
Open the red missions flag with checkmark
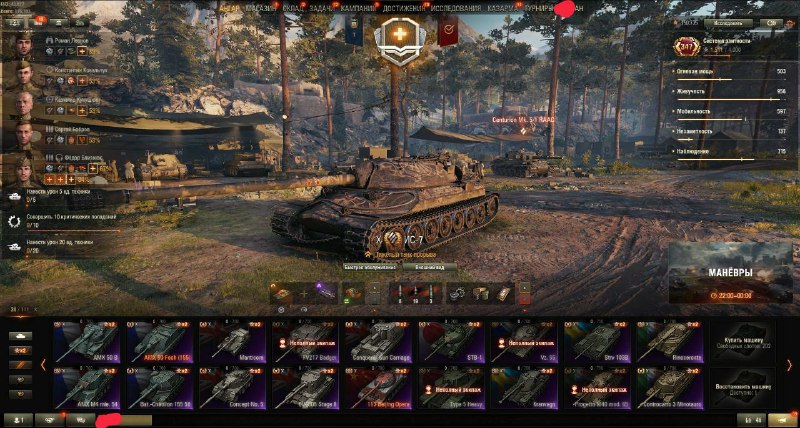pos(447,30)
